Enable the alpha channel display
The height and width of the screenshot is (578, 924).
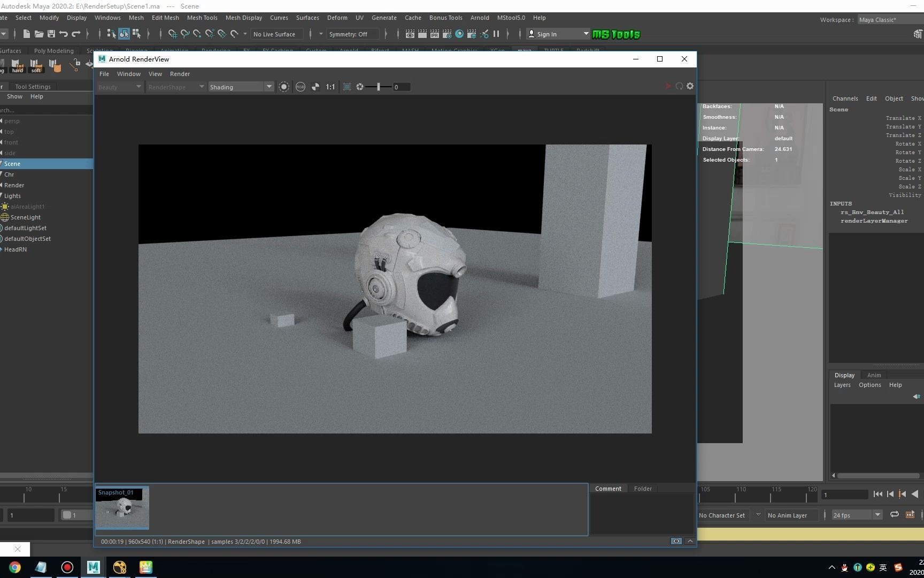point(315,87)
